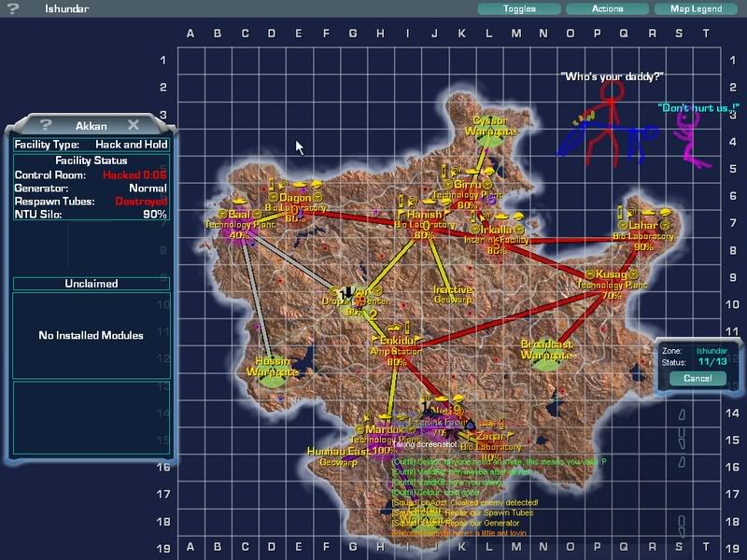Click the "Ishundar" continent title
747x560 pixels.
click(66, 8)
